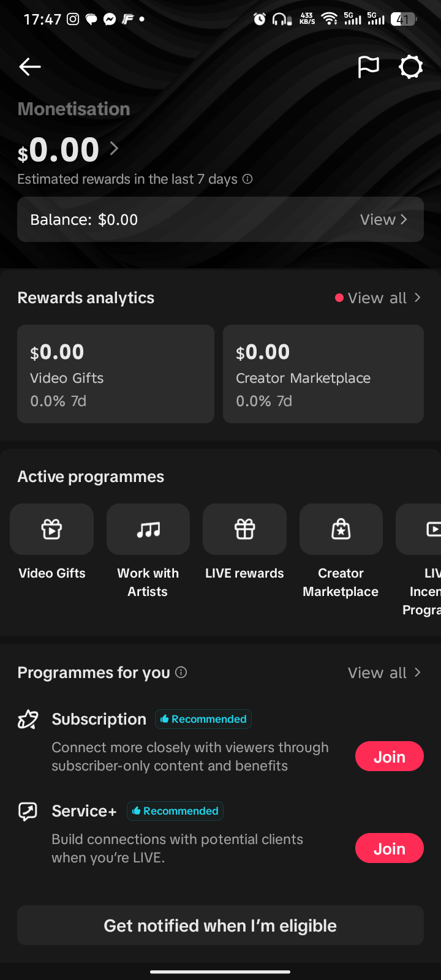Image resolution: width=441 pixels, height=980 pixels.
Task: View all Programmes for you
Action: pos(384,673)
